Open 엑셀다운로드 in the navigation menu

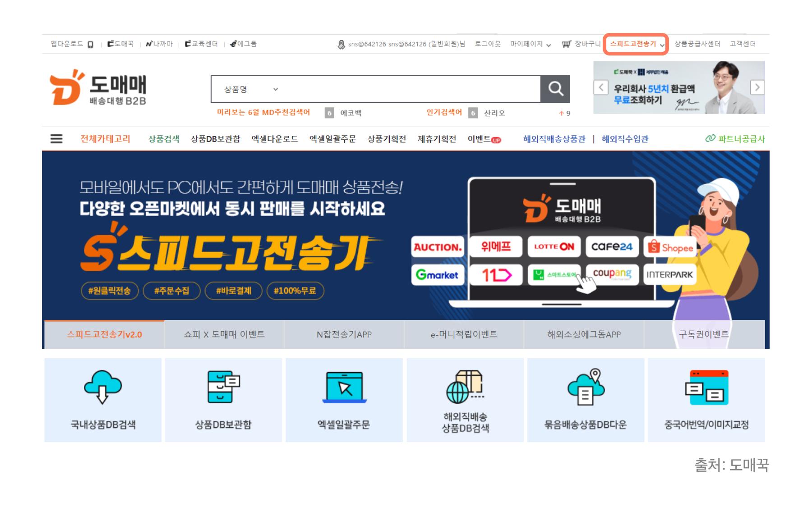[x=274, y=139]
